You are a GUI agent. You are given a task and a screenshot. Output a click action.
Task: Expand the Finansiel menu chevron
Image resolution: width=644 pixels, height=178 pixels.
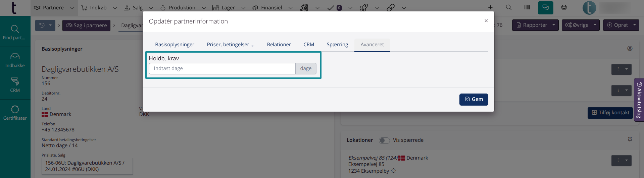(x=291, y=8)
